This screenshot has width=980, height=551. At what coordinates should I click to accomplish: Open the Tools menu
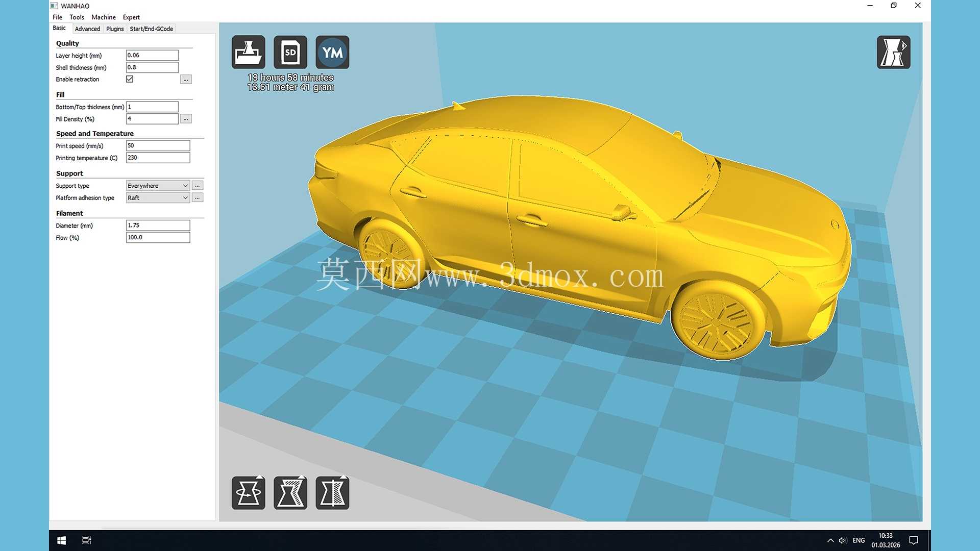(77, 17)
